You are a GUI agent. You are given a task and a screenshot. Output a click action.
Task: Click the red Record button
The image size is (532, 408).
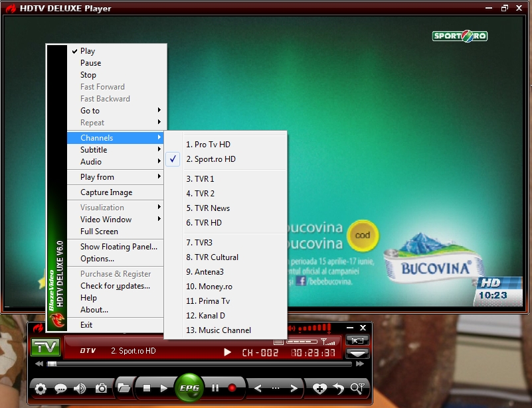[232, 388]
